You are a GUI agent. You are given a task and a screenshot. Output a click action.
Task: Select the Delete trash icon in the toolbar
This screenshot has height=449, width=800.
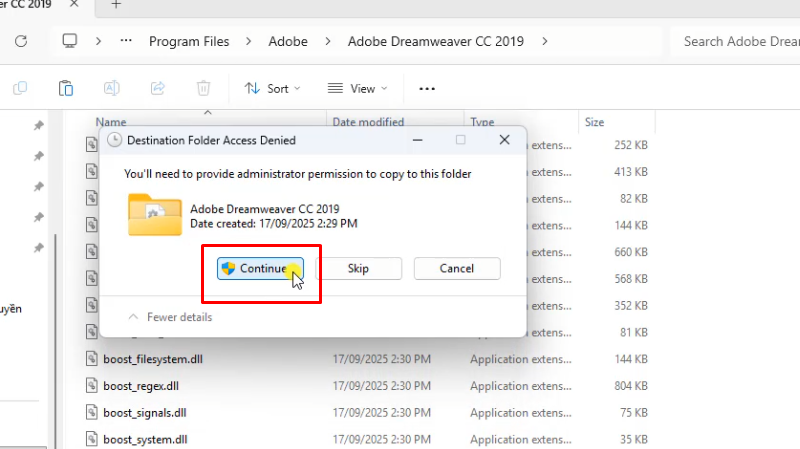(203, 88)
